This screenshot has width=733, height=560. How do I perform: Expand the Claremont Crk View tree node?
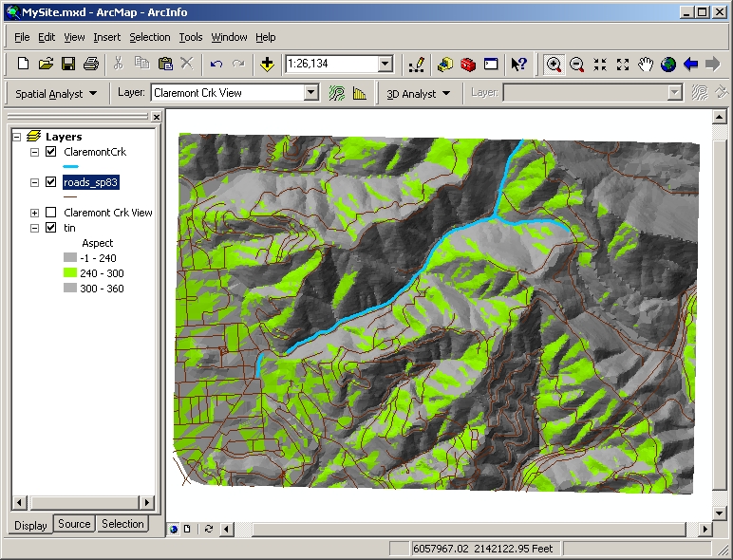click(35, 213)
